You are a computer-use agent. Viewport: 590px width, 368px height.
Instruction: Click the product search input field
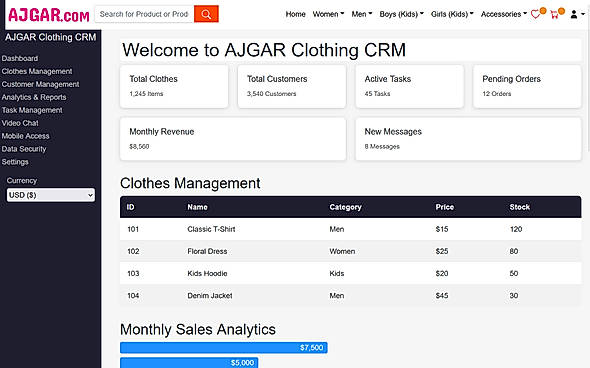pyautogui.click(x=144, y=14)
